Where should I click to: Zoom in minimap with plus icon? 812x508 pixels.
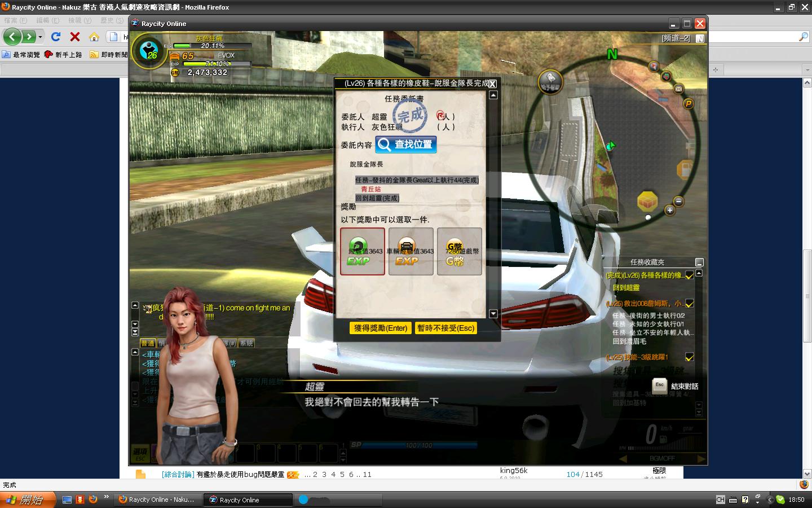[669, 211]
